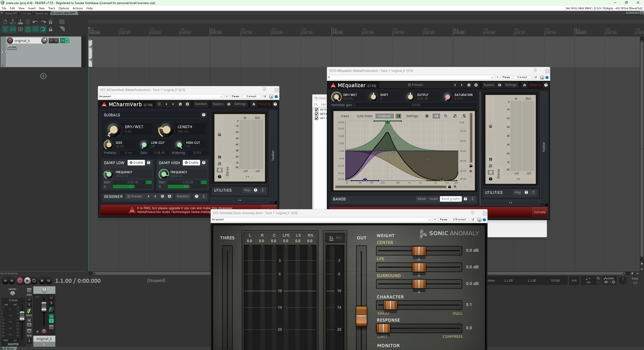Viewport: 644px width, 350px height.
Task: Click the add new track plus icon
Action: tap(43, 76)
